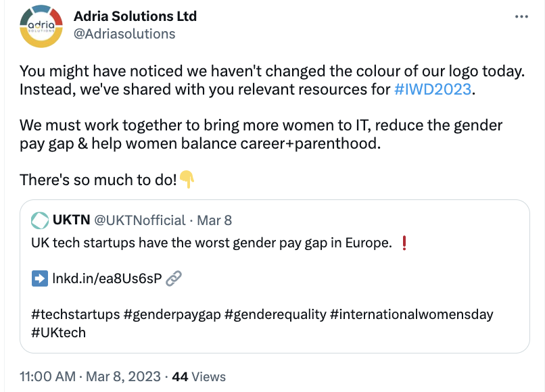Click the red exclamation mark emoji

point(404,243)
